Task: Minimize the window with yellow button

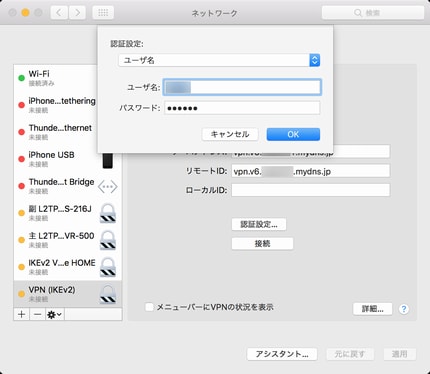Action: click(25, 13)
